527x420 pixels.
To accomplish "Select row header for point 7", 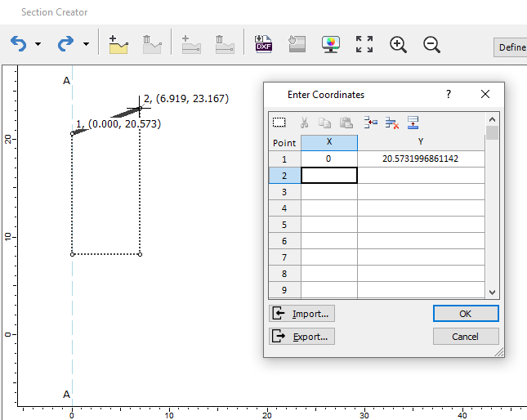I will pos(284,257).
